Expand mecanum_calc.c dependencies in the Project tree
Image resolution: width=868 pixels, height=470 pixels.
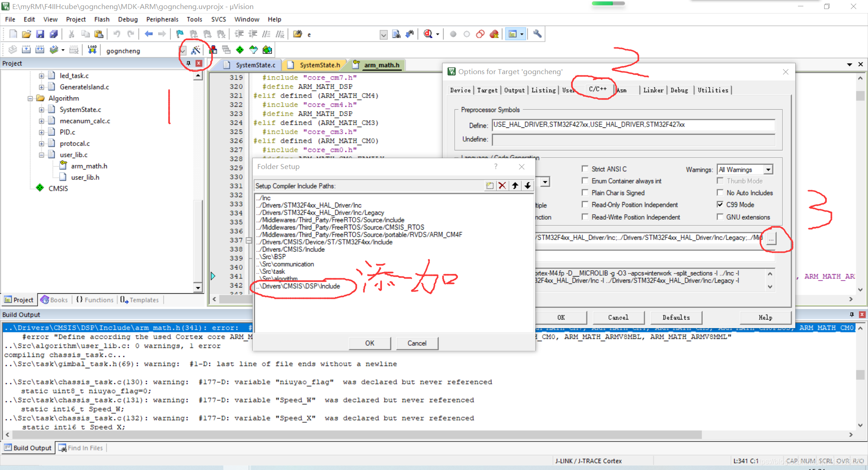42,121
